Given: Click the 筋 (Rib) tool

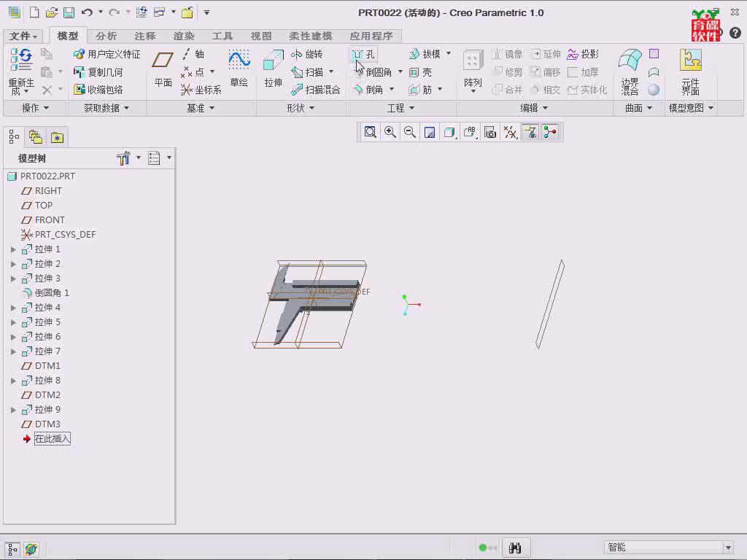Looking at the screenshot, I should click(421, 90).
